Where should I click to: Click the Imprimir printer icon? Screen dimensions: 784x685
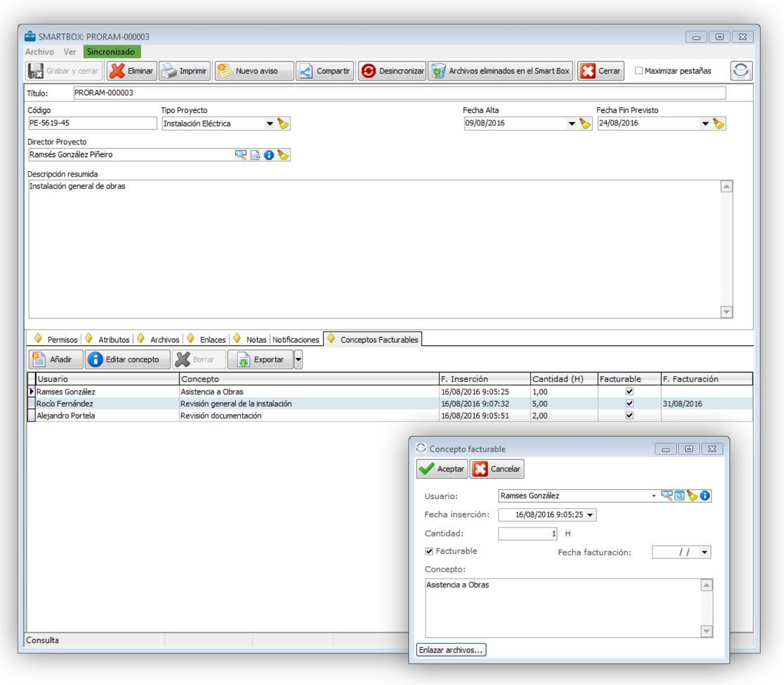coord(169,71)
